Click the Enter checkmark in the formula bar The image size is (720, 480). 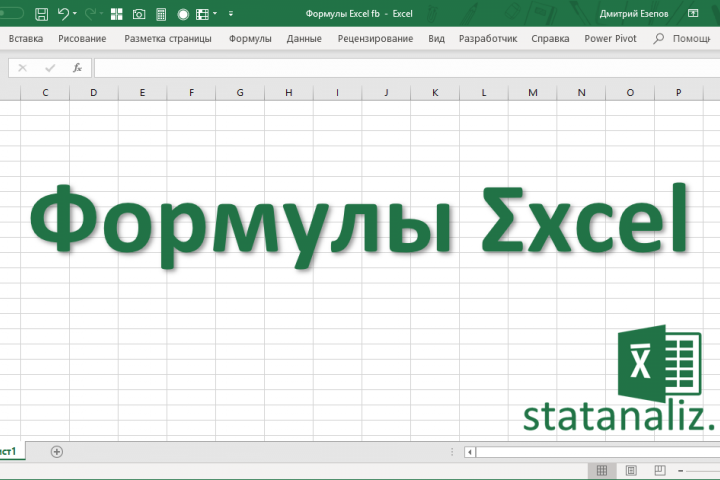(x=50, y=68)
